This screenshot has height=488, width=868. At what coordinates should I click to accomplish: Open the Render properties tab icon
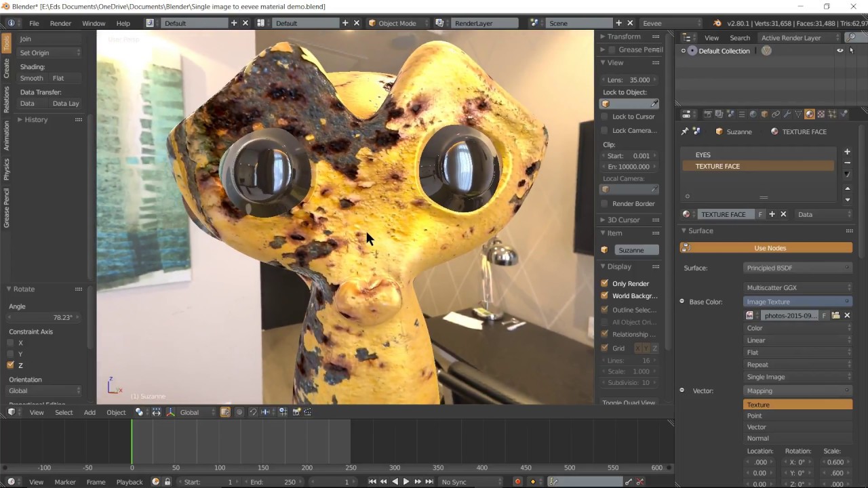pyautogui.click(x=708, y=114)
